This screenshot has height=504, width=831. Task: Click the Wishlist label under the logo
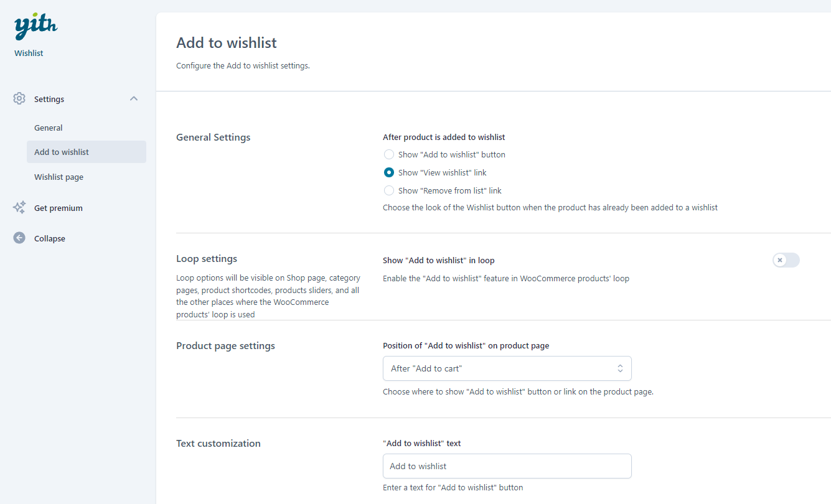(x=29, y=53)
